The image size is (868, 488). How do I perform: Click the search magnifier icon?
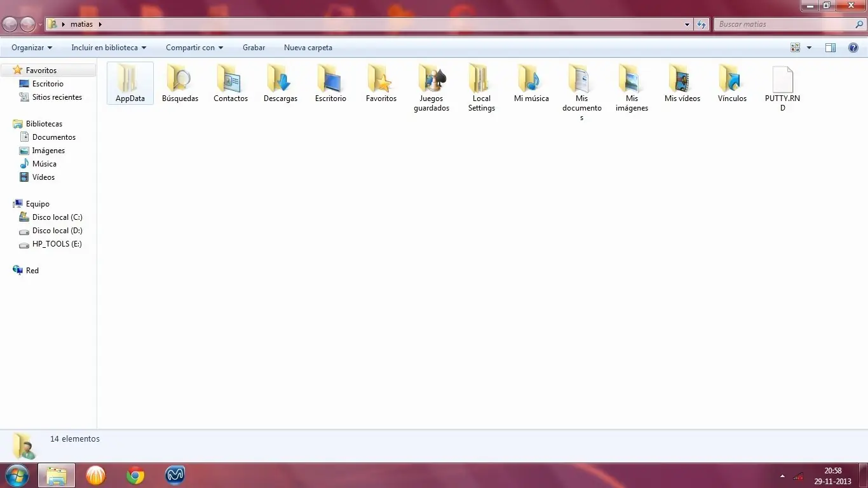pos(859,24)
